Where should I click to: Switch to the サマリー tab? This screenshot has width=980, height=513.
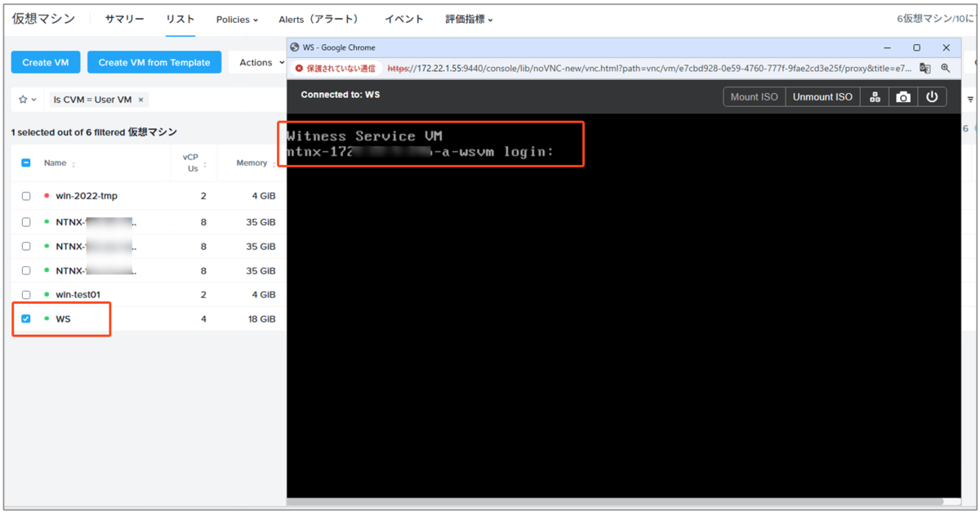click(x=124, y=19)
